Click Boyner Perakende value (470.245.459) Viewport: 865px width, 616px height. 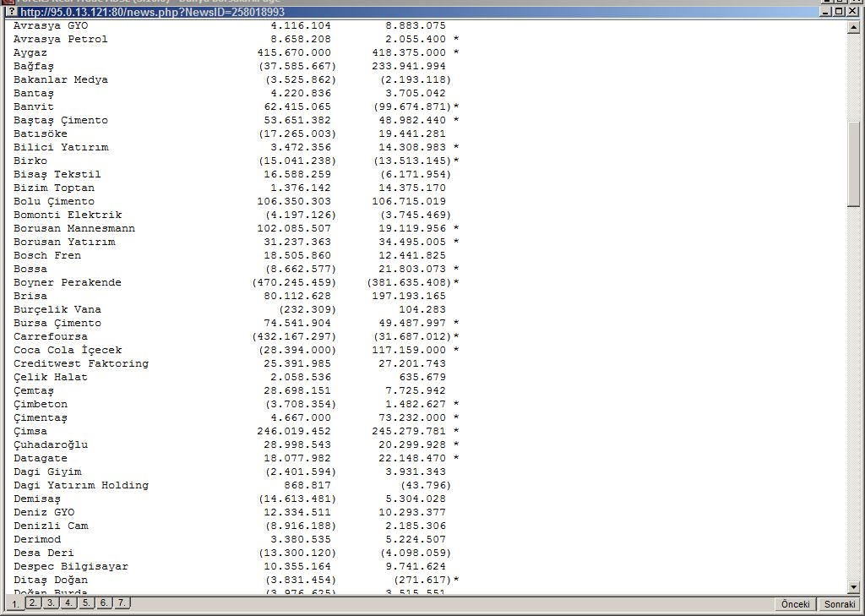click(294, 282)
